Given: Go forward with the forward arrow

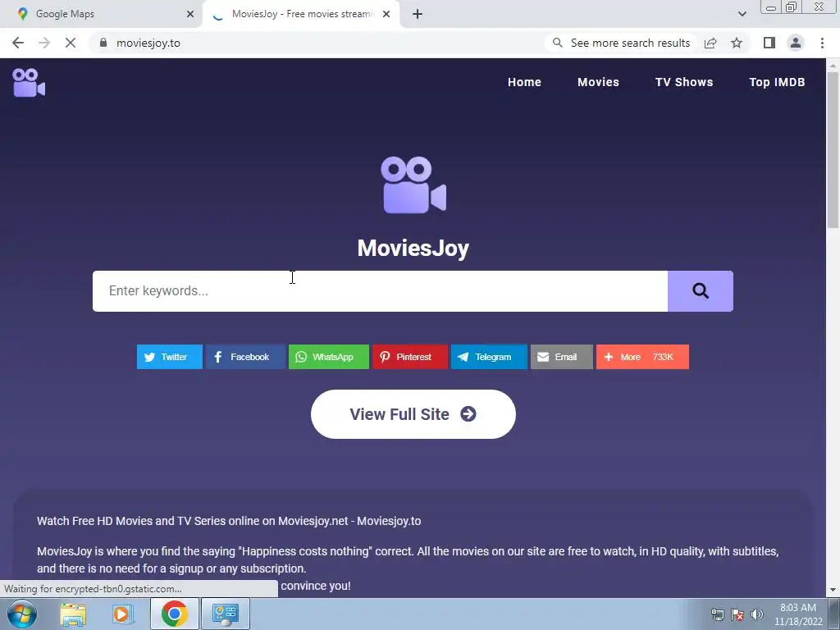Looking at the screenshot, I should [x=44, y=43].
